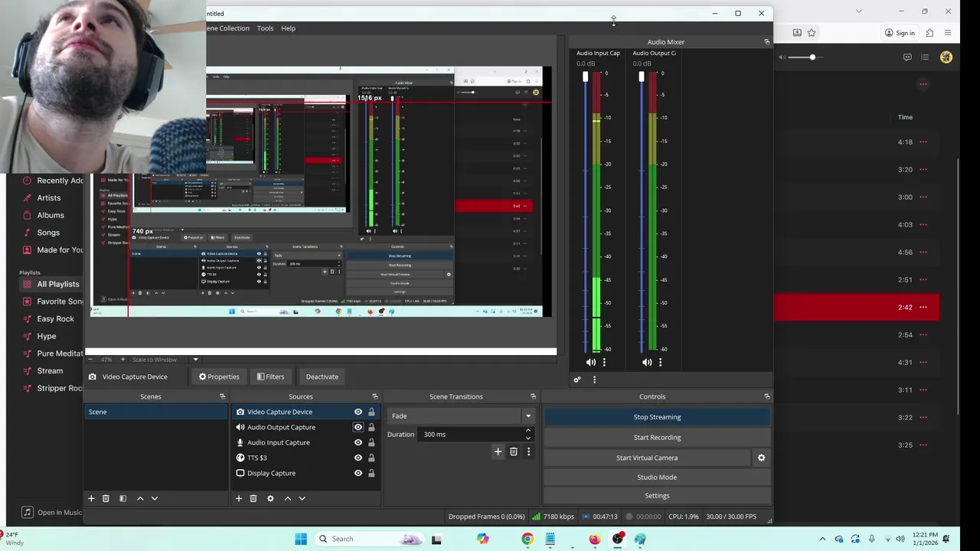
Task: Enable Studio Mode
Action: 657,477
